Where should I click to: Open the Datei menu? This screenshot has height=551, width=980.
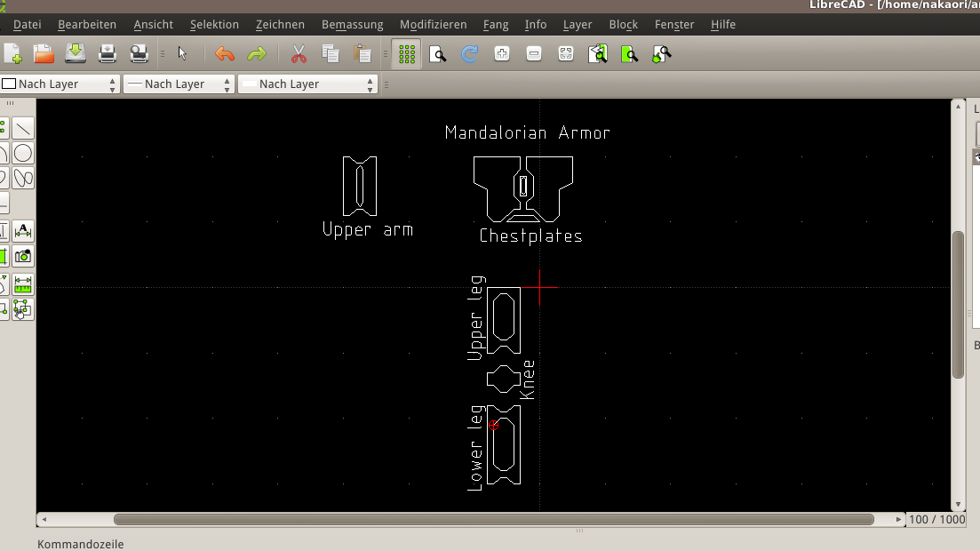point(27,24)
